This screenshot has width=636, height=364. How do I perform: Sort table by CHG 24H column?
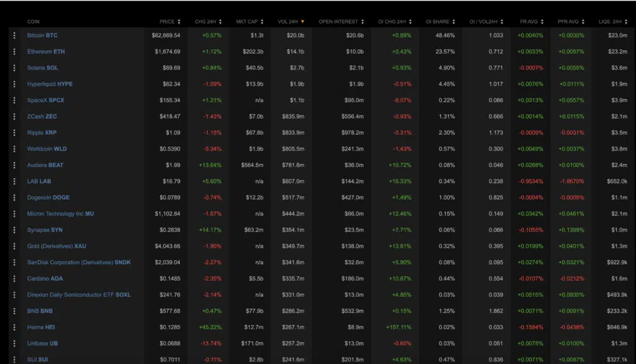click(x=208, y=22)
